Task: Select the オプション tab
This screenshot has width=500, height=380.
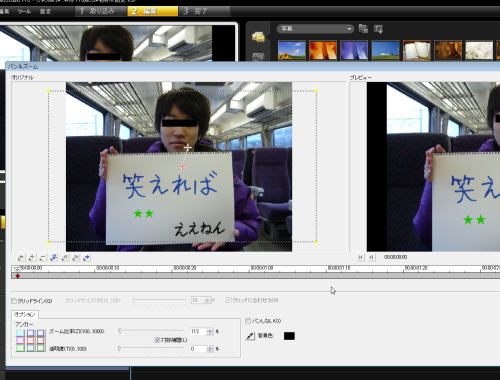Action: [25, 314]
